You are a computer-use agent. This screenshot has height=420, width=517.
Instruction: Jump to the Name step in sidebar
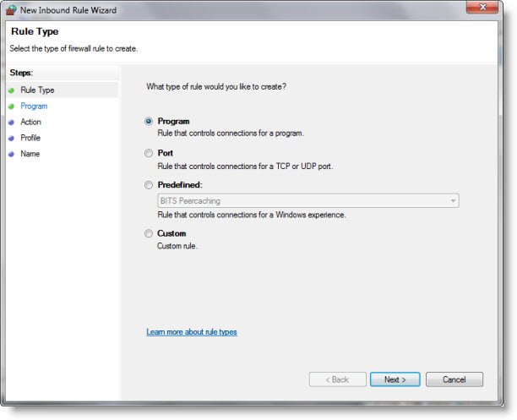30,154
